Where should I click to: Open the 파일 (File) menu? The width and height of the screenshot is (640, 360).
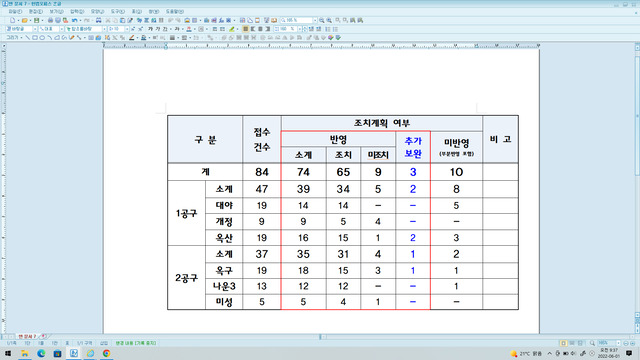(16, 11)
